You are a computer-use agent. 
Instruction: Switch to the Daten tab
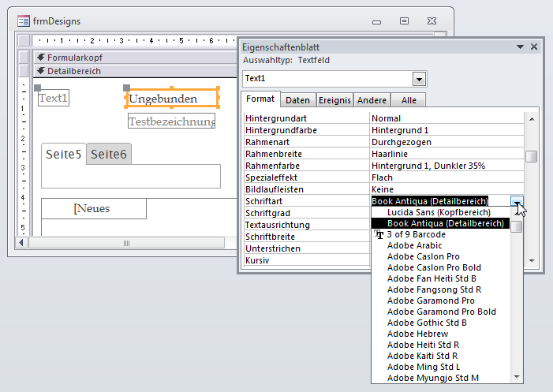297,100
